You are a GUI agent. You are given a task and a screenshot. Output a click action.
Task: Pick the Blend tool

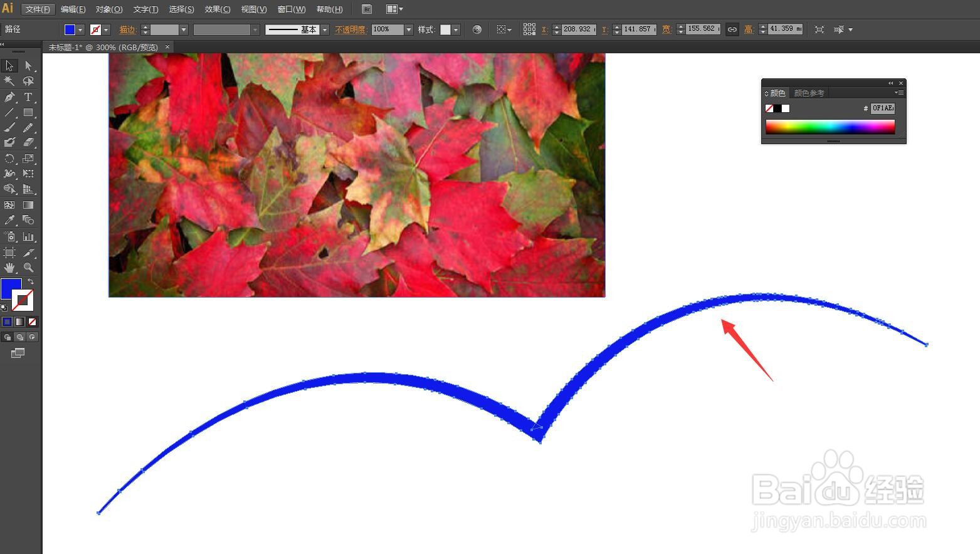pos(28,220)
